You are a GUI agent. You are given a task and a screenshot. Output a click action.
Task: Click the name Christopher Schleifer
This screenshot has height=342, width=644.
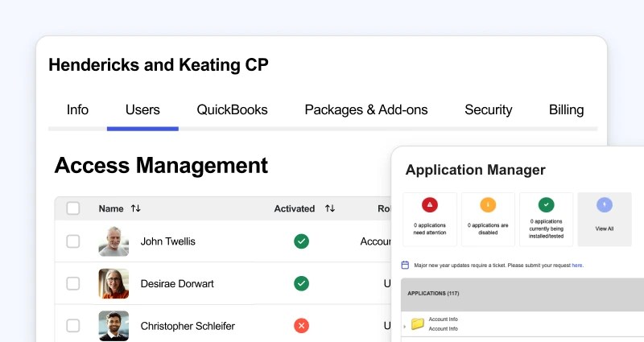pos(188,326)
